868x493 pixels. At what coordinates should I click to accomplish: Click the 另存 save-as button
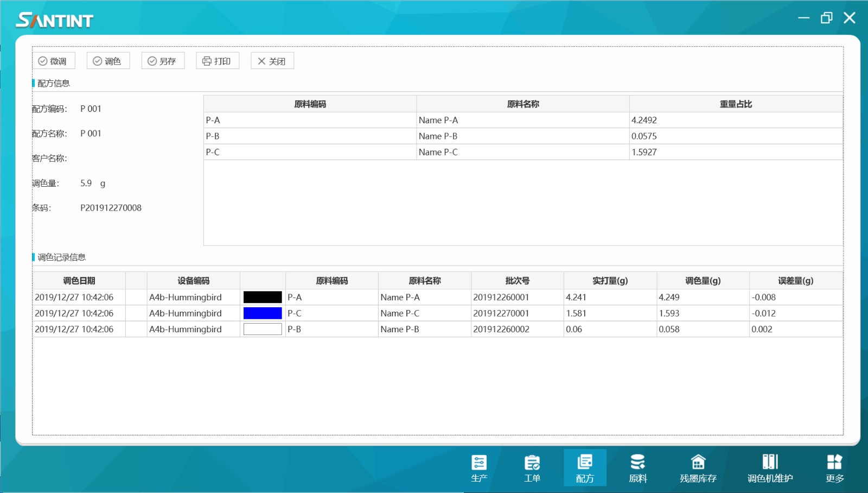163,61
